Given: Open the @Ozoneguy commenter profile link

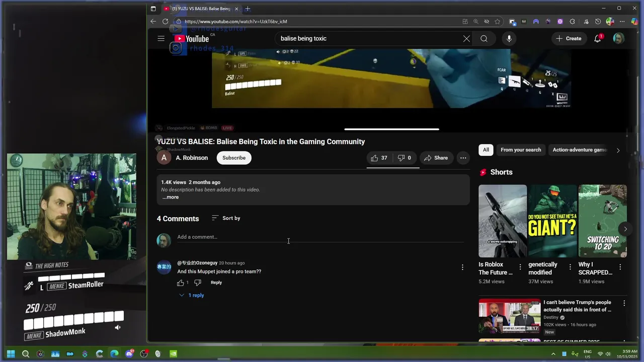Looking at the screenshot, I should click(197, 263).
